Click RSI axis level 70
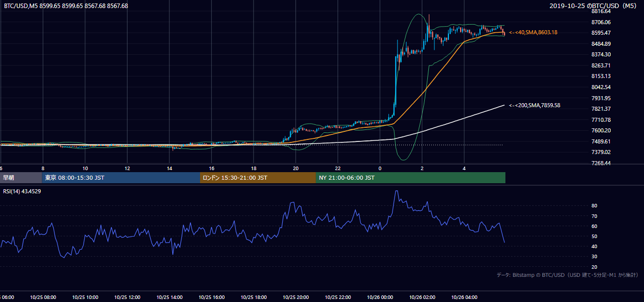The height and width of the screenshot is (302, 644). pyautogui.click(x=595, y=216)
